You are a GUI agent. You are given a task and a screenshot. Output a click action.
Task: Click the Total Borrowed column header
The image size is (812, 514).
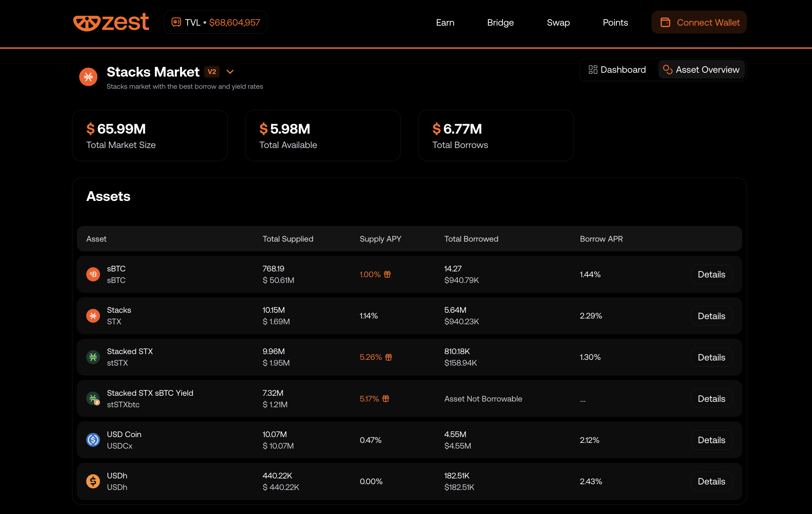(x=471, y=239)
